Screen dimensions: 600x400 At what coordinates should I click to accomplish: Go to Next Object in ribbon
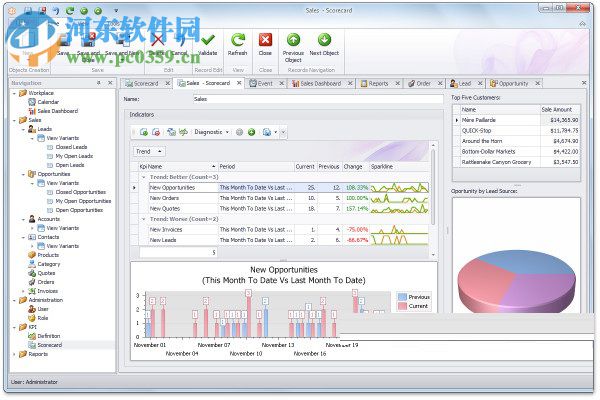click(324, 44)
